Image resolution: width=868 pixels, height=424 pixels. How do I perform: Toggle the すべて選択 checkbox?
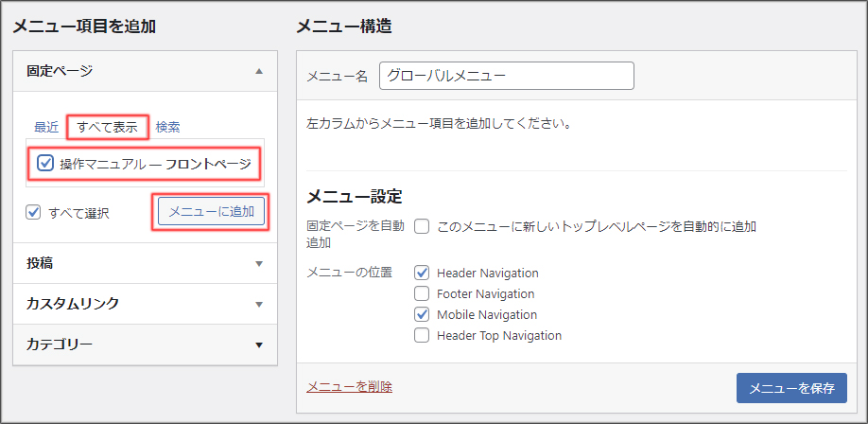(34, 213)
